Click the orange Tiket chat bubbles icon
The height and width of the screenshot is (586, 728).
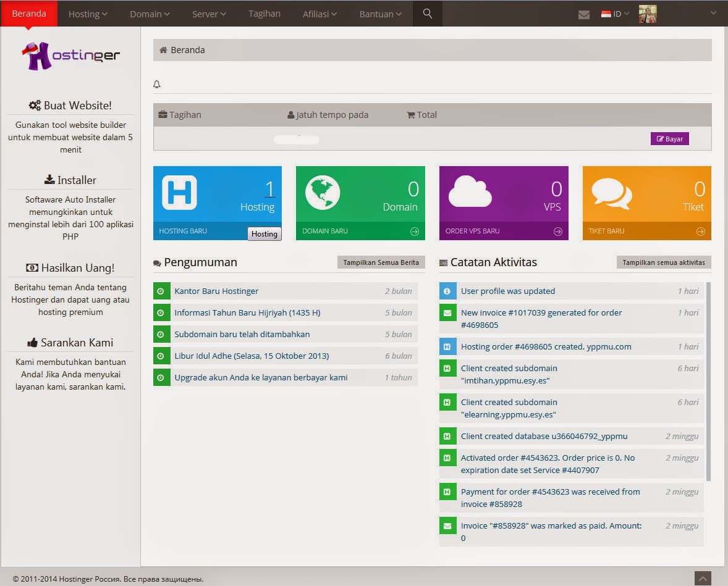click(x=612, y=193)
